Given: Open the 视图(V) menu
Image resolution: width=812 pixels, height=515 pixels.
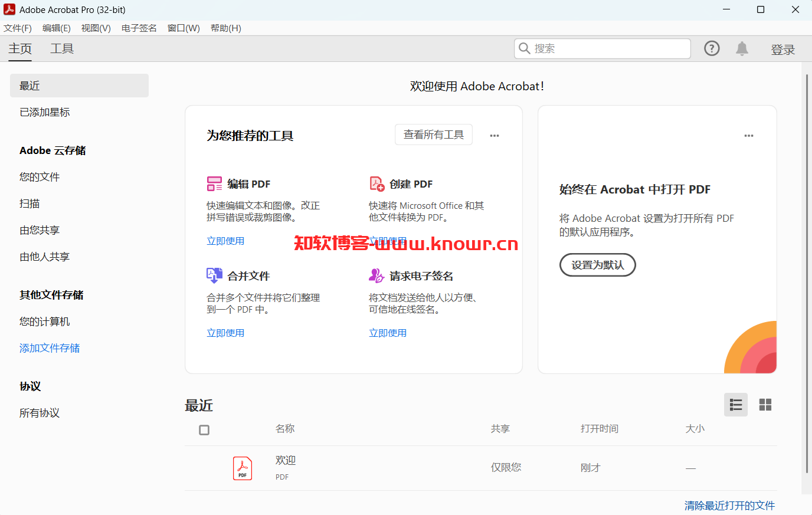Looking at the screenshot, I should pos(96,28).
